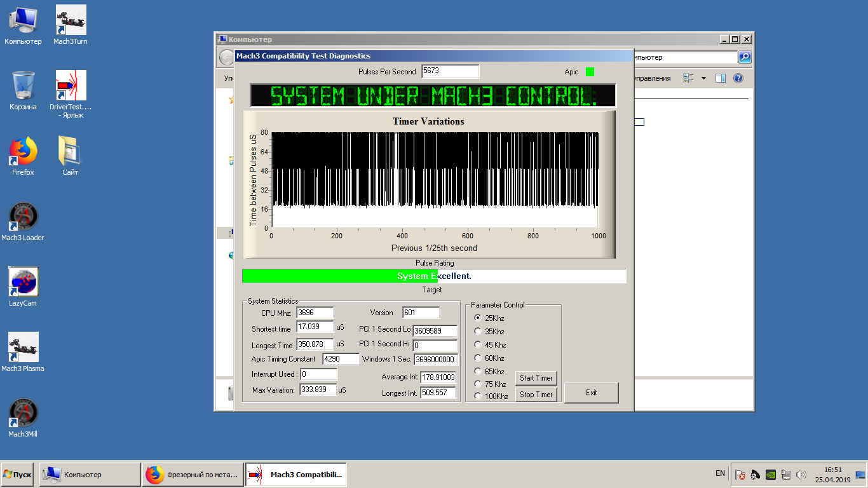Image resolution: width=868 pixels, height=488 pixels.
Task: Switch to Mach3 Compatibility taskbar button
Action: (296, 475)
